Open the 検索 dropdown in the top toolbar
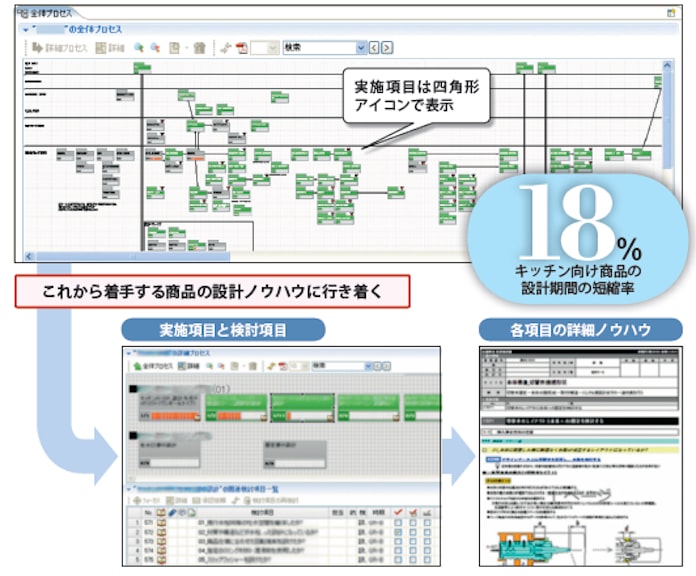This screenshot has width=696, height=576. tap(362, 47)
